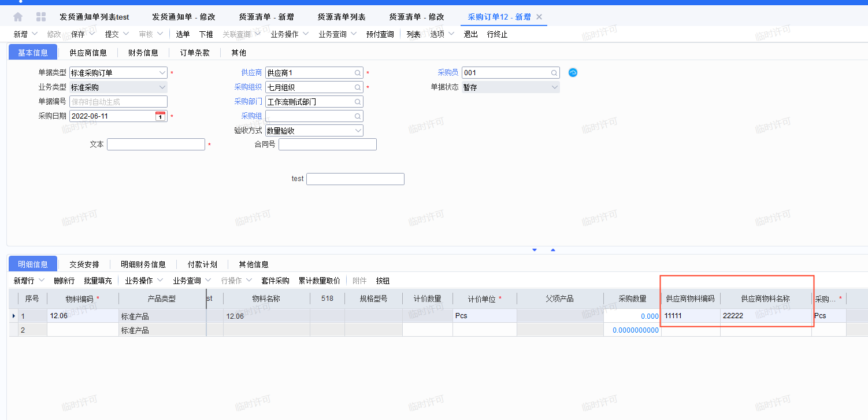Go to the home icon
Screen dimensions: 868x420
(18, 17)
